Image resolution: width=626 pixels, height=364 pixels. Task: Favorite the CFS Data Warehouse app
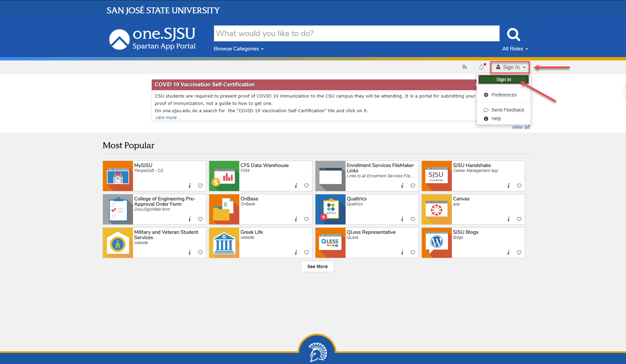click(306, 186)
